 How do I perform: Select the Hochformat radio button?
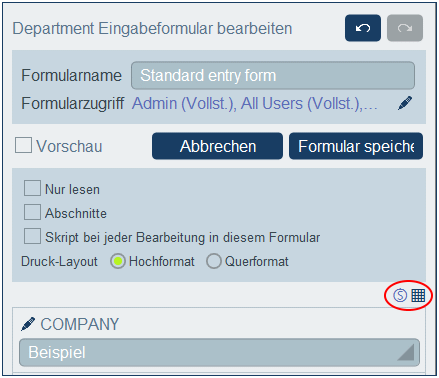118,261
